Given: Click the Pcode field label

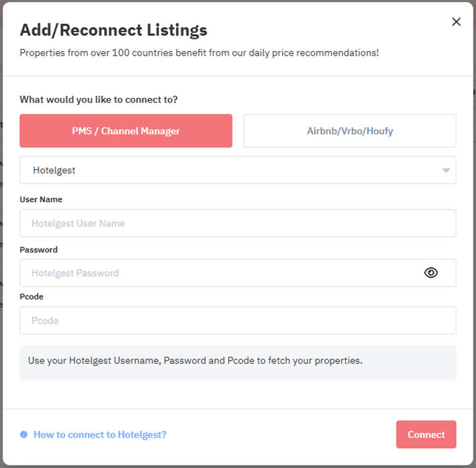Looking at the screenshot, I should pyautogui.click(x=32, y=297).
